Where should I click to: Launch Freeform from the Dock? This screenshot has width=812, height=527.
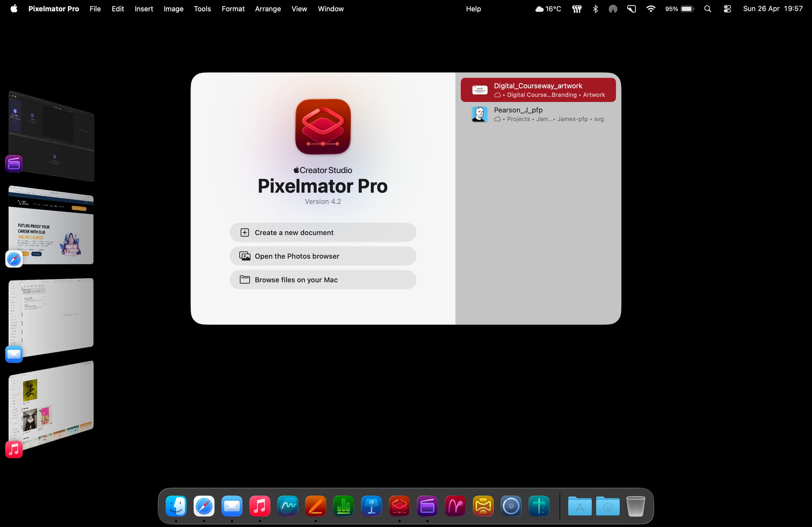coord(288,506)
